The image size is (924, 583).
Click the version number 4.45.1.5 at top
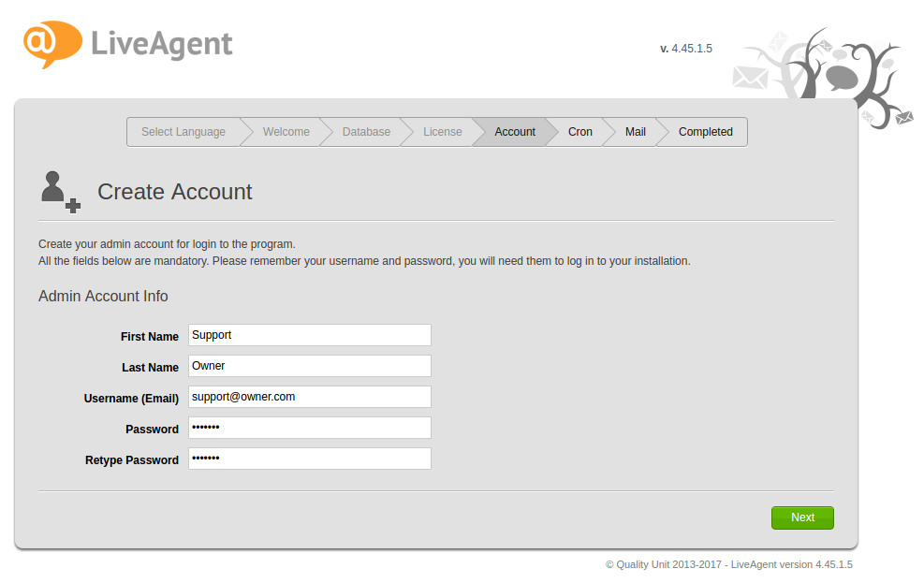click(x=691, y=49)
